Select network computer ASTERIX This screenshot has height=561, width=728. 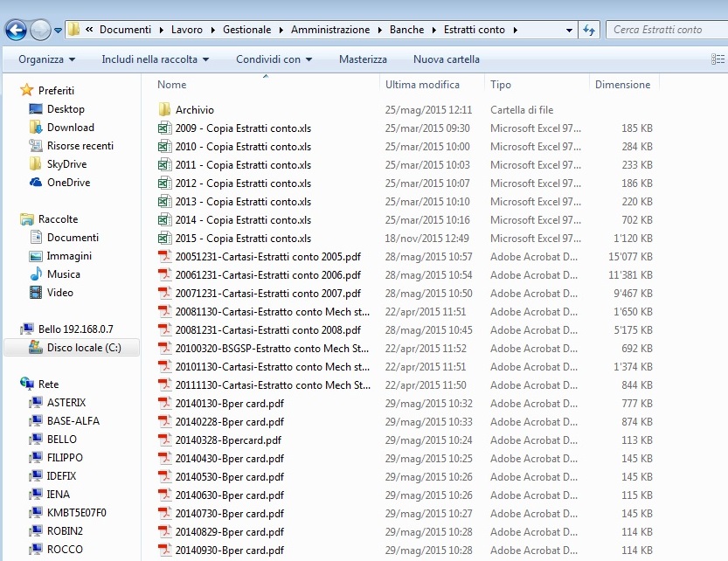pos(66,403)
